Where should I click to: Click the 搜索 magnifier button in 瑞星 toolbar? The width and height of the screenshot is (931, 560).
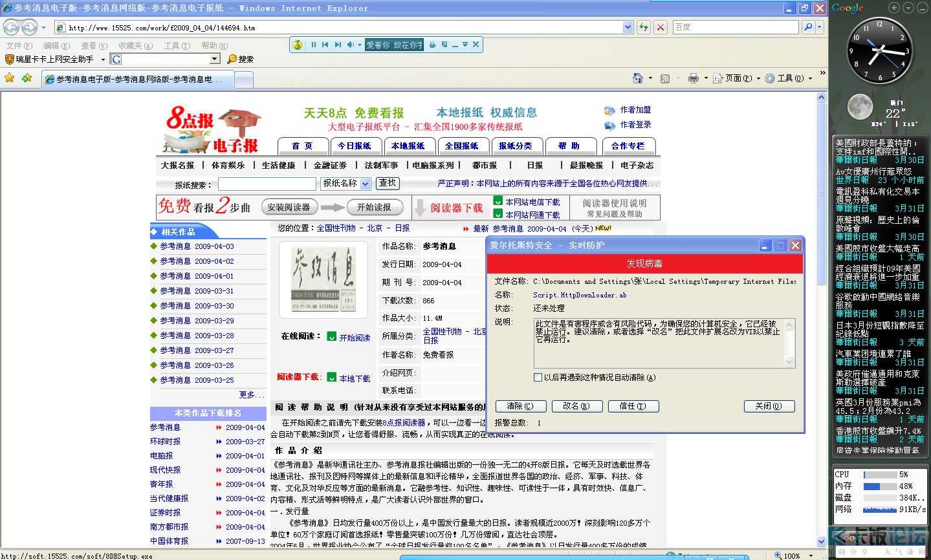[241, 59]
